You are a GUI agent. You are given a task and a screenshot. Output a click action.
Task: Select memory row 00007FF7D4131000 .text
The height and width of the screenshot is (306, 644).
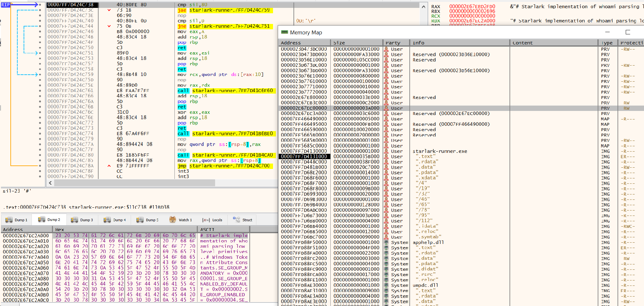click(x=461, y=156)
